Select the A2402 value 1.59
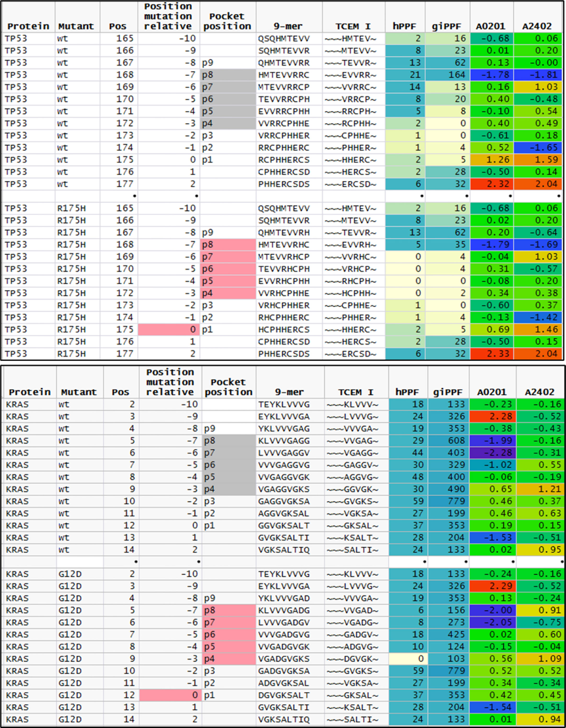 tap(538, 160)
